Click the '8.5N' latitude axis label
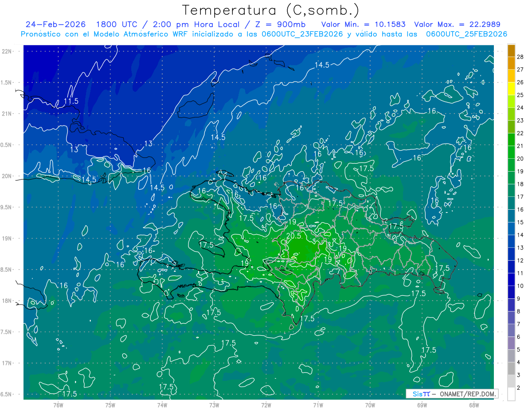 tap(6, 270)
